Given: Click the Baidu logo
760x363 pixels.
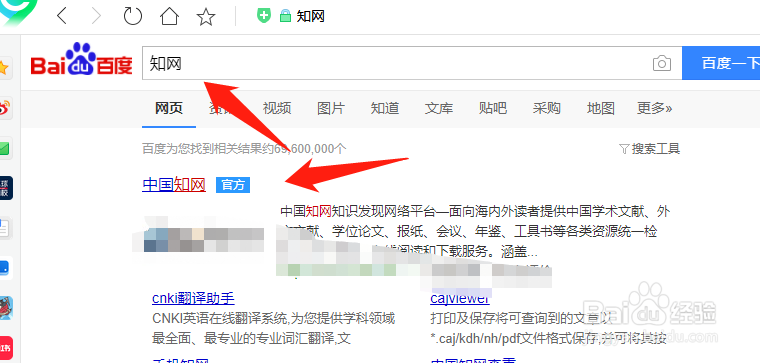Looking at the screenshot, I should [81, 60].
